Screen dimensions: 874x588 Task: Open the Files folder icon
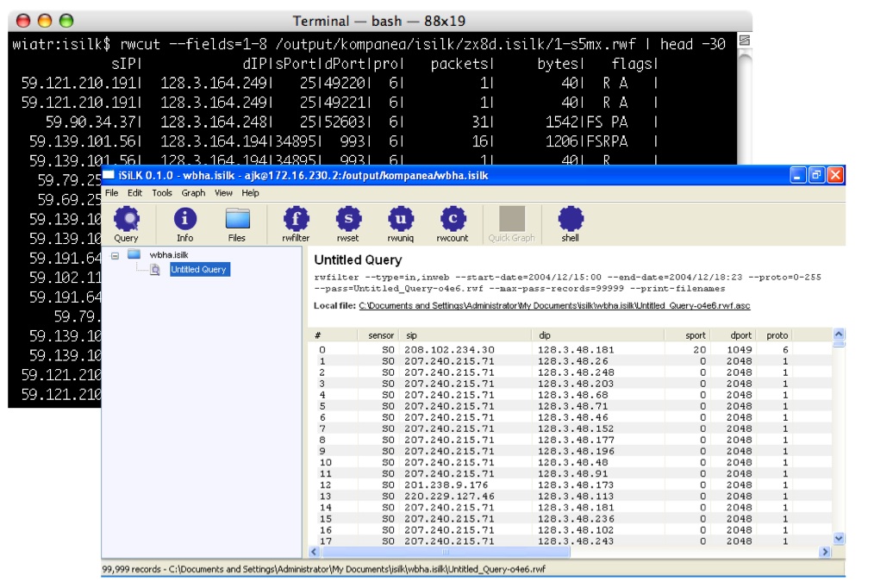pyautogui.click(x=237, y=221)
